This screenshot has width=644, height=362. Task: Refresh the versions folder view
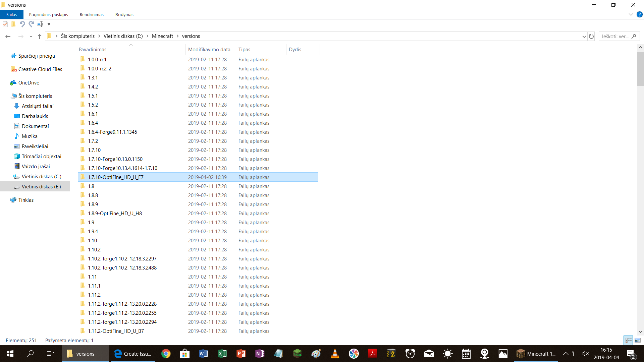[591, 36]
